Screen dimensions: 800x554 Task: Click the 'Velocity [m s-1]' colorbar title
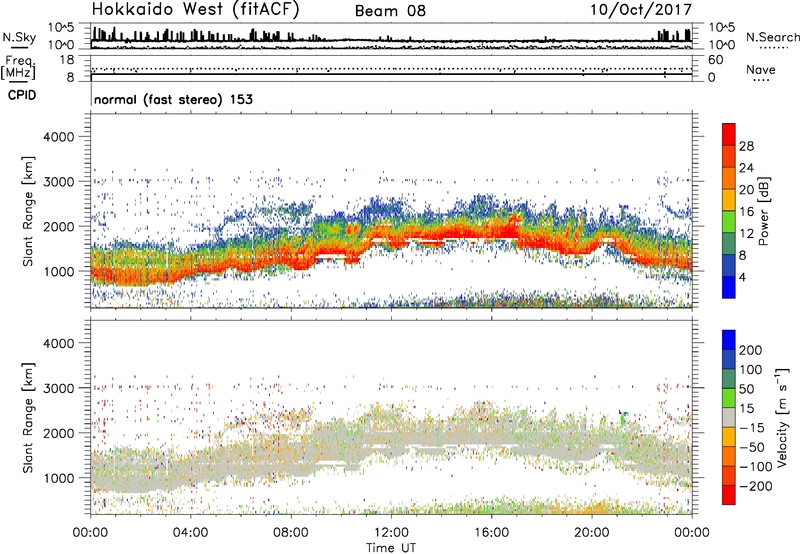tap(782, 417)
